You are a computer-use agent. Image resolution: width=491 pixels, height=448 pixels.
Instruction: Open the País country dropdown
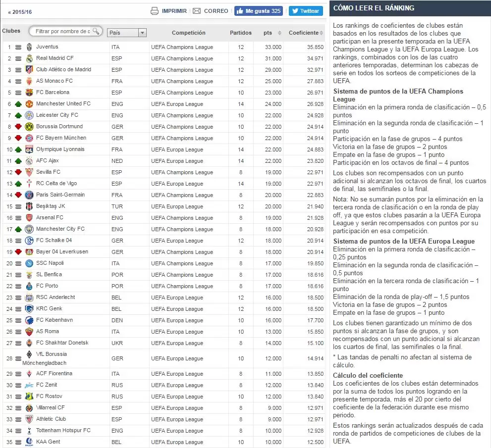(x=127, y=33)
